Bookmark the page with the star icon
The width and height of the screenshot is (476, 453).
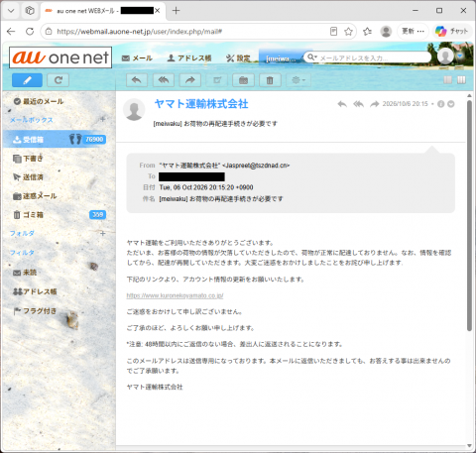(348, 32)
